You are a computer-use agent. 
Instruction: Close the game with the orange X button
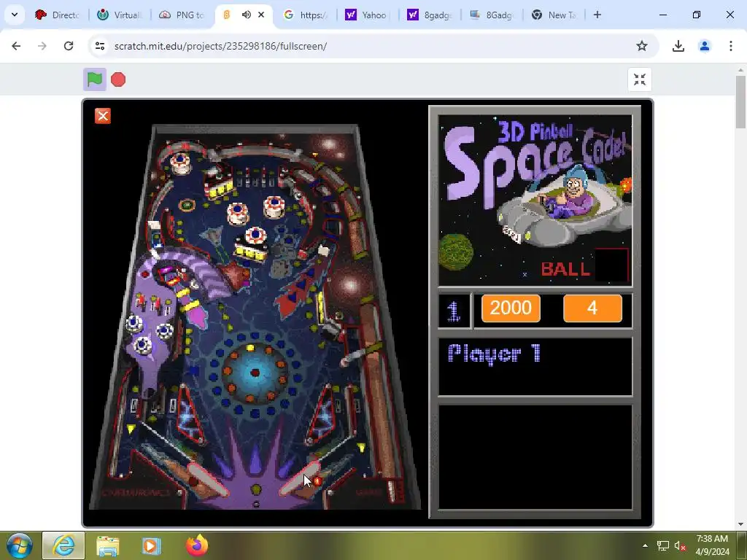click(102, 116)
